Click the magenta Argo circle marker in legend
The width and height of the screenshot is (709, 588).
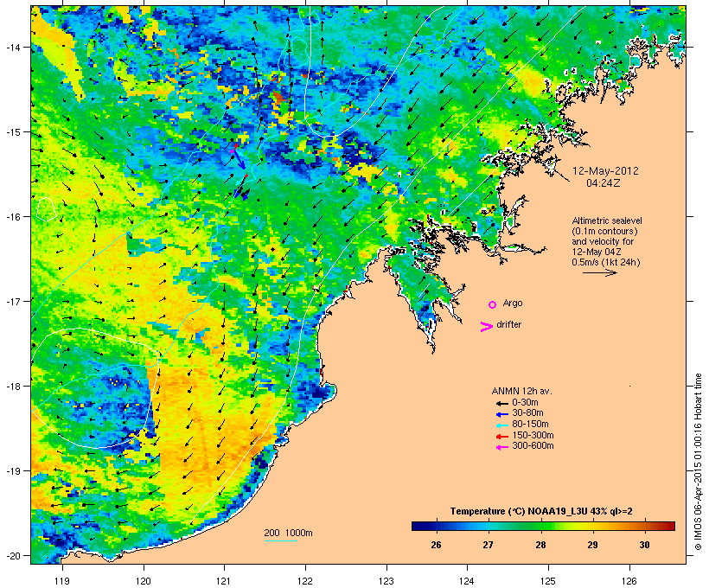click(x=493, y=304)
